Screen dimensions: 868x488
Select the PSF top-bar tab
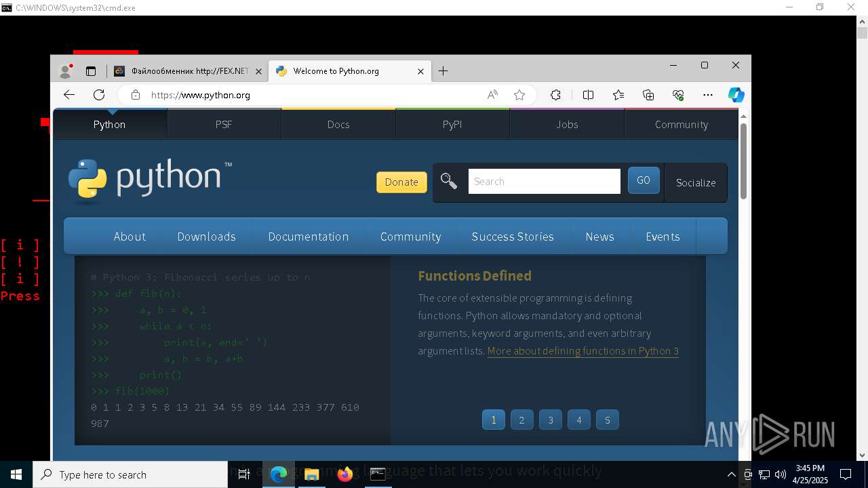tap(224, 124)
